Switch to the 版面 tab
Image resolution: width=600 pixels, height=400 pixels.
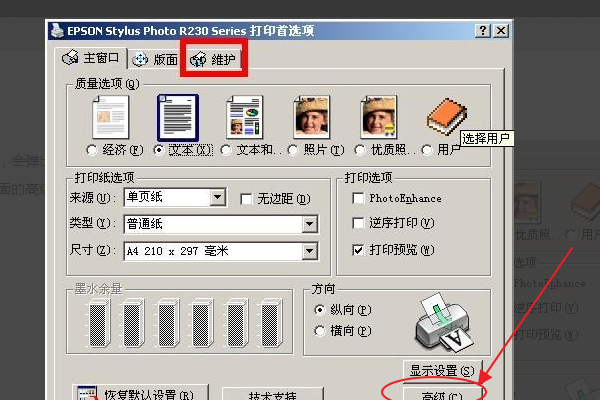pyautogui.click(x=154, y=60)
